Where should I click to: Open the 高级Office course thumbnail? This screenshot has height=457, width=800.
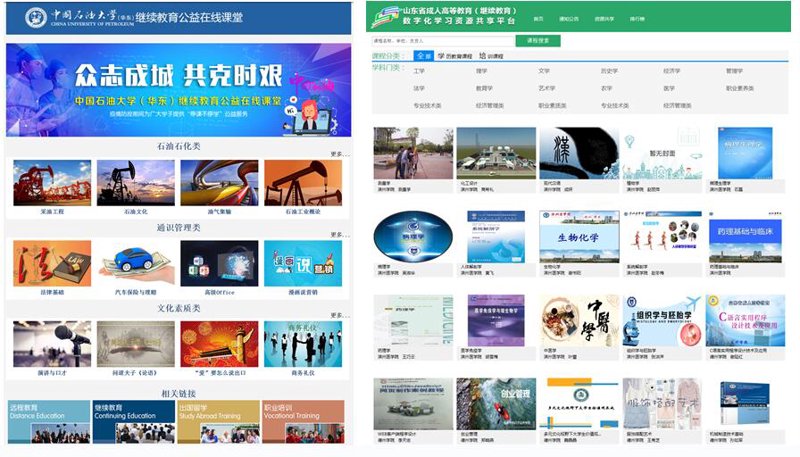click(x=219, y=263)
